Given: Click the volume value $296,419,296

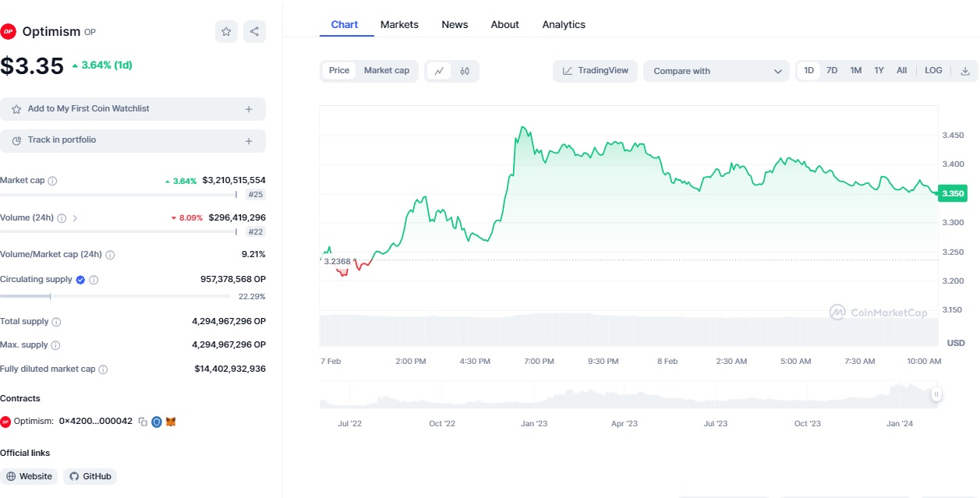Looking at the screenshot, I should (x=237, y=218).
